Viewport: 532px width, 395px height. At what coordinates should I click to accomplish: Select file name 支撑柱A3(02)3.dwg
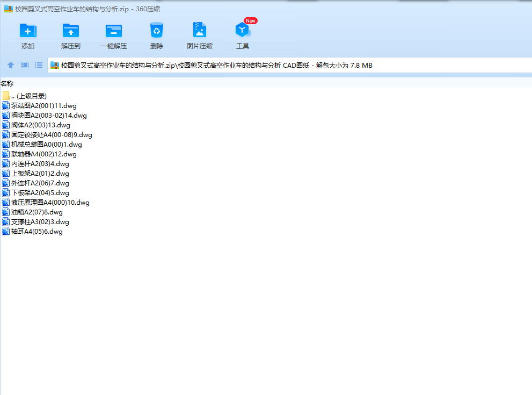(x=40, y=222)
